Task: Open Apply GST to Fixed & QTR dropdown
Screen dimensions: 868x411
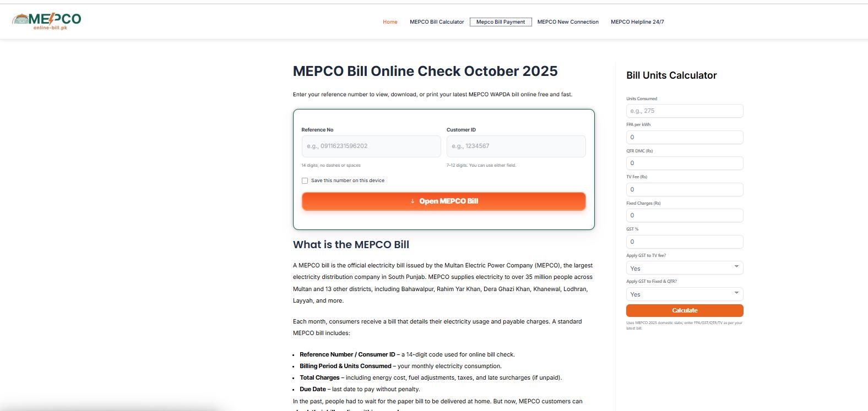Action: point(685,294)
